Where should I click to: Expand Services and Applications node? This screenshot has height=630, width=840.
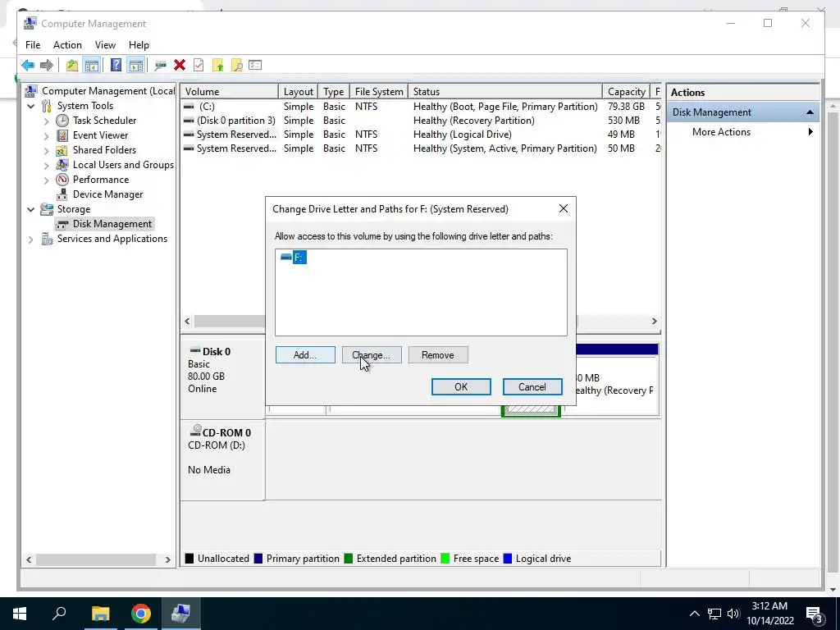[x=31, y=240]
